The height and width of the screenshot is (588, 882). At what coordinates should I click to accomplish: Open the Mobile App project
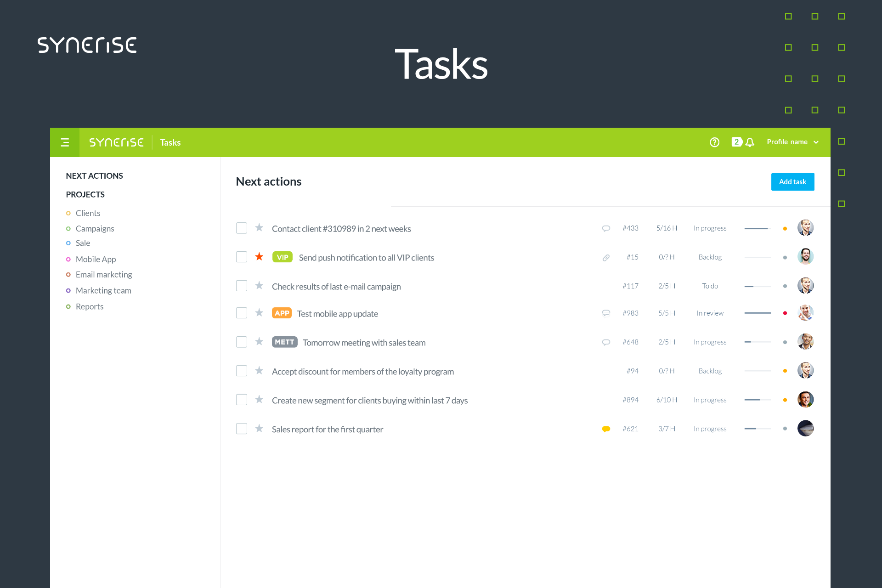96,259
